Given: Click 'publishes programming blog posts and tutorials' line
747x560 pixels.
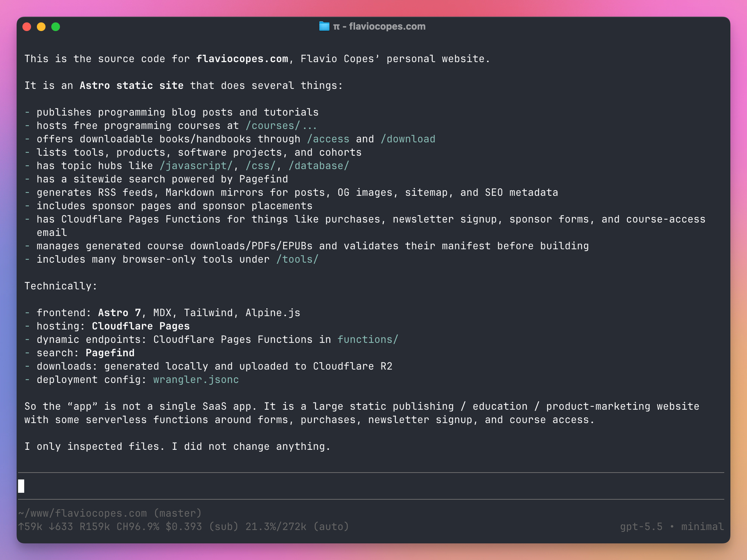Looking at the screenshot, I should coord(178,112).
